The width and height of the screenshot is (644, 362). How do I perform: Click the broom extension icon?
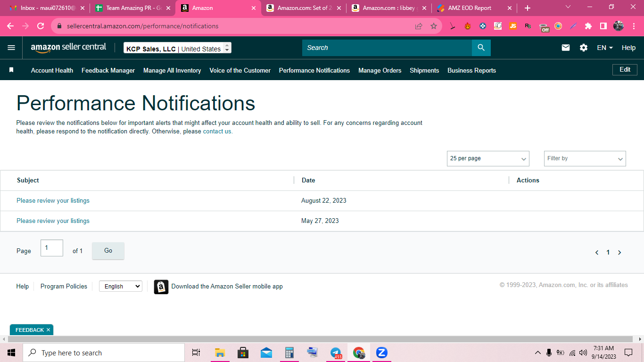pyautogui.click(x=453, y=26)
